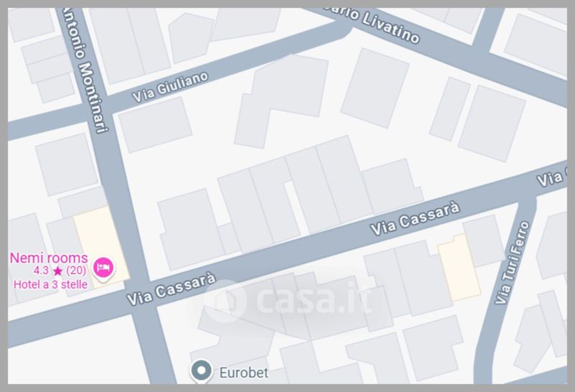Select the yellow highlighted building near Via Turi Ferro
The height and width of the screenshot is (392, 575).
459,268
